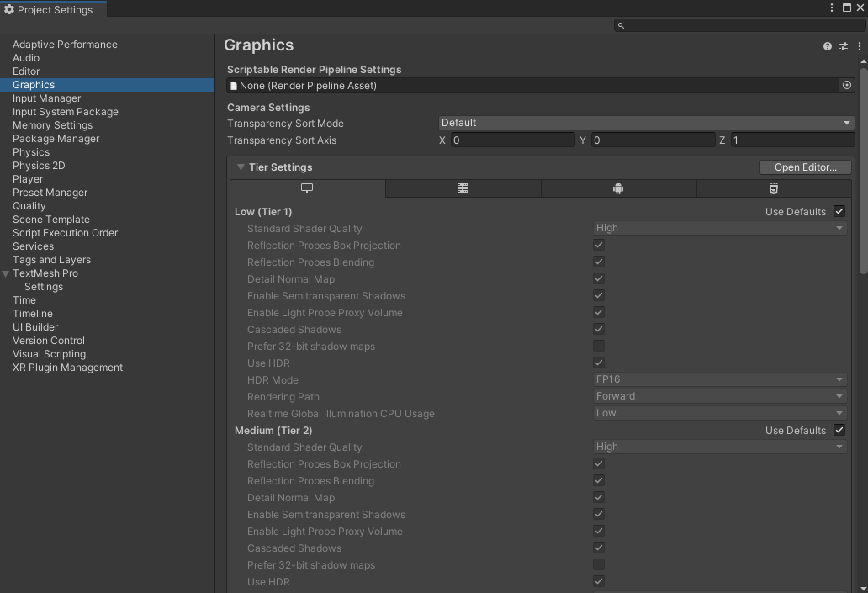The height and width of the screenshot is (593, 868).
Task: Toggle Tier 1 Enable Light Probe Proxy Volume
Action: tap(598, 312)
